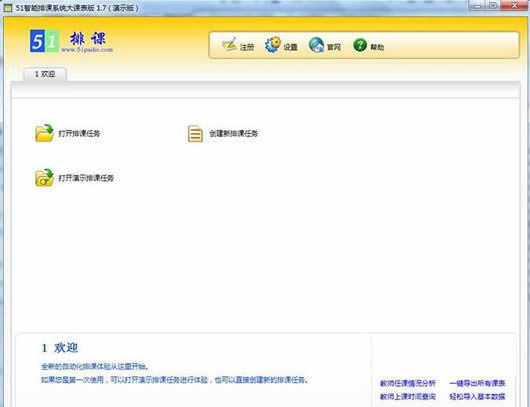Click the 全新的自动化排课体验 description line
The height and width of the screenshot is (407, 530).
point(95,366)
